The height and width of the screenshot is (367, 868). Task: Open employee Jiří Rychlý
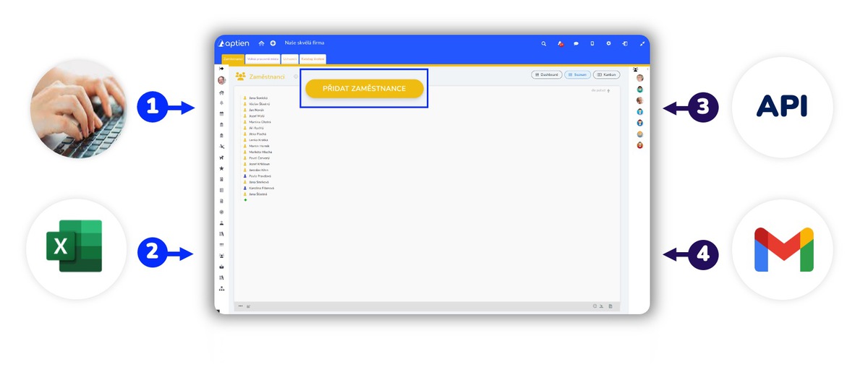[257, 128]
